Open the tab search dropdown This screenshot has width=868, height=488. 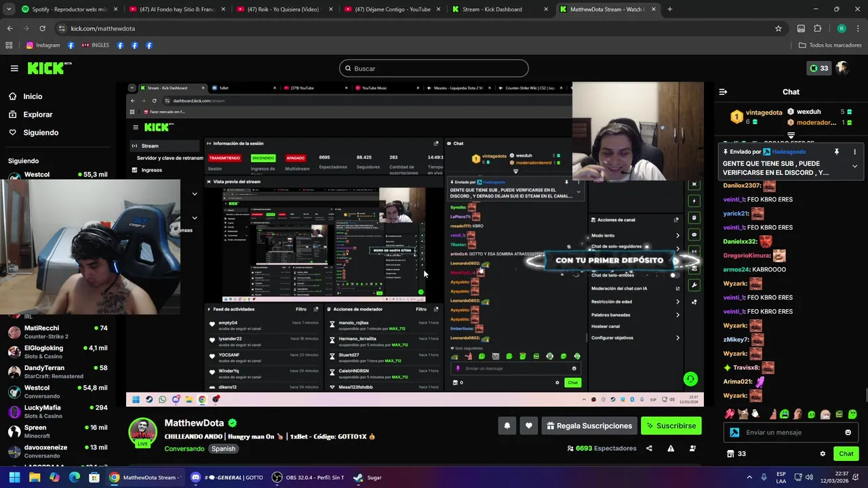coord(7,9)
